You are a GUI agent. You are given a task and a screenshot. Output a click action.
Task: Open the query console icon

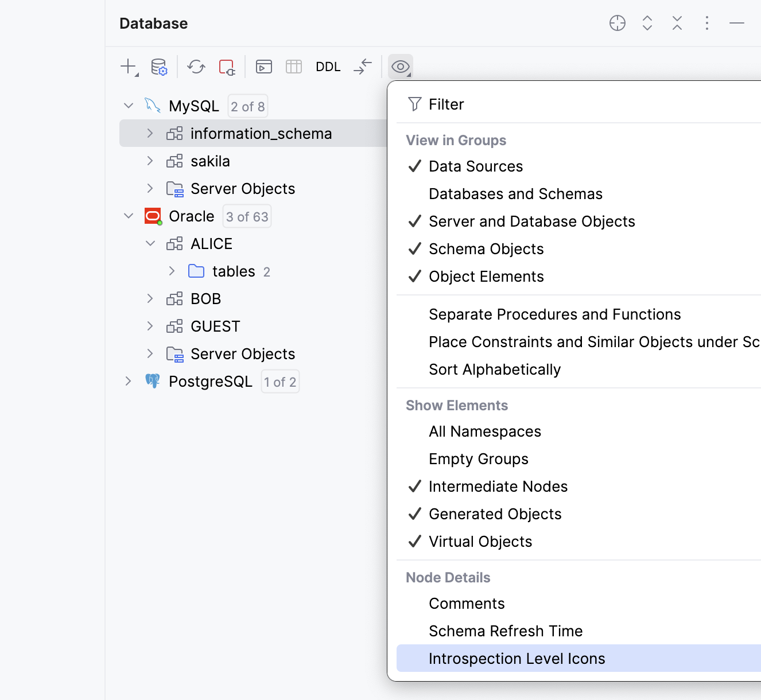[x=264, y=67]
